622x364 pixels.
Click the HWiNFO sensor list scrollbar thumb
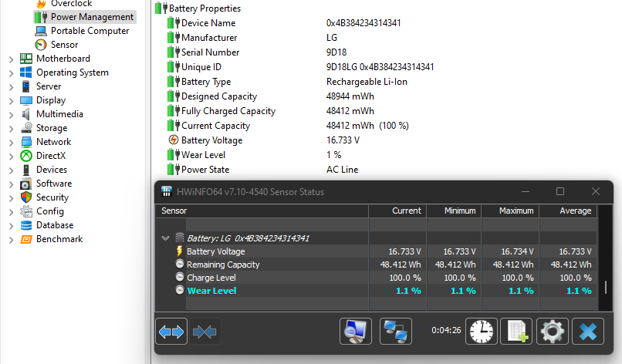(606, 287)
